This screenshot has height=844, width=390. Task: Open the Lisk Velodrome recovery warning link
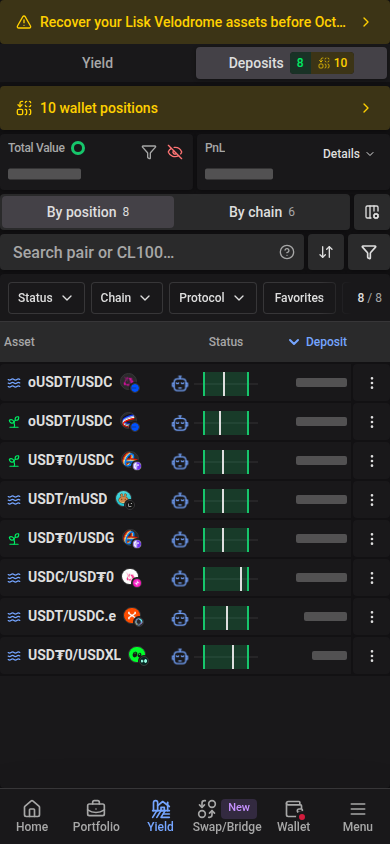tap(195, 22)
